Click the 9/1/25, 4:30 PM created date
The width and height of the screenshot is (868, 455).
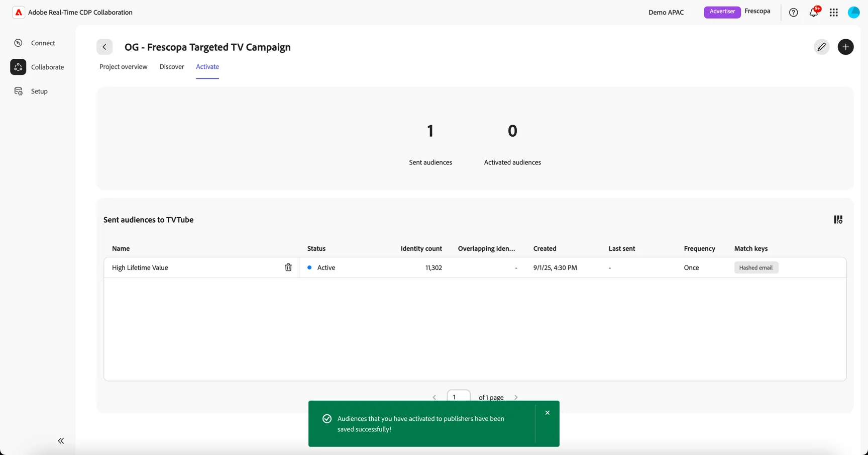(x=555, y=267)
